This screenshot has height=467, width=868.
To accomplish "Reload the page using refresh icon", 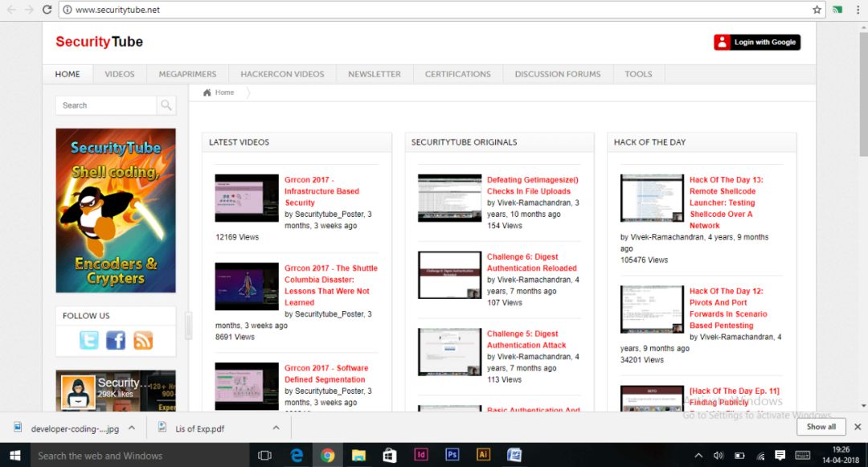I will [x=47, y=10].
